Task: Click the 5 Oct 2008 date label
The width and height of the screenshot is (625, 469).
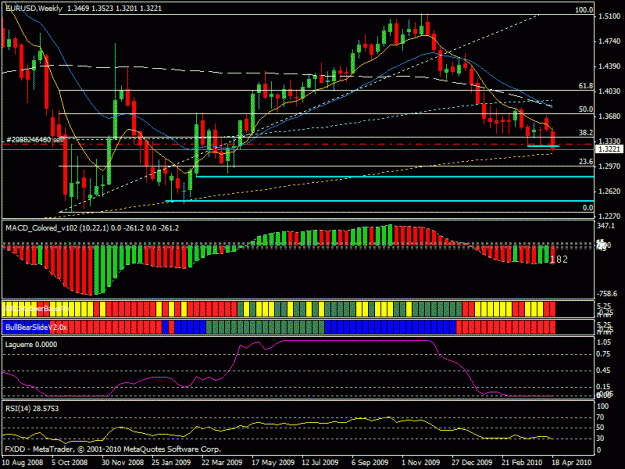Action: pyautogui.click(x=69, y=463)
